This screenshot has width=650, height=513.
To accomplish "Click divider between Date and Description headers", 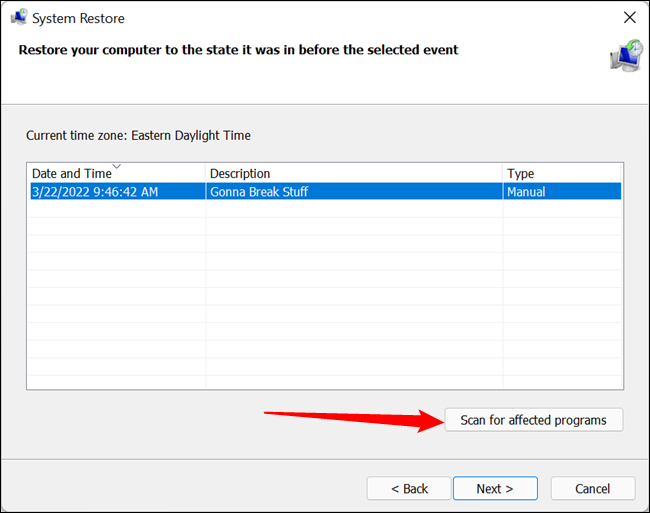I will 205,174.
